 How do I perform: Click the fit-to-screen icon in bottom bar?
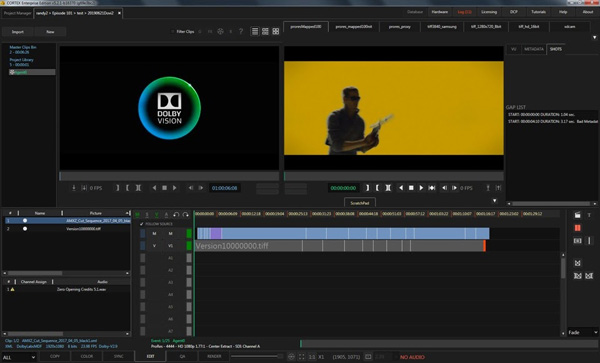(x=302, y=357)
